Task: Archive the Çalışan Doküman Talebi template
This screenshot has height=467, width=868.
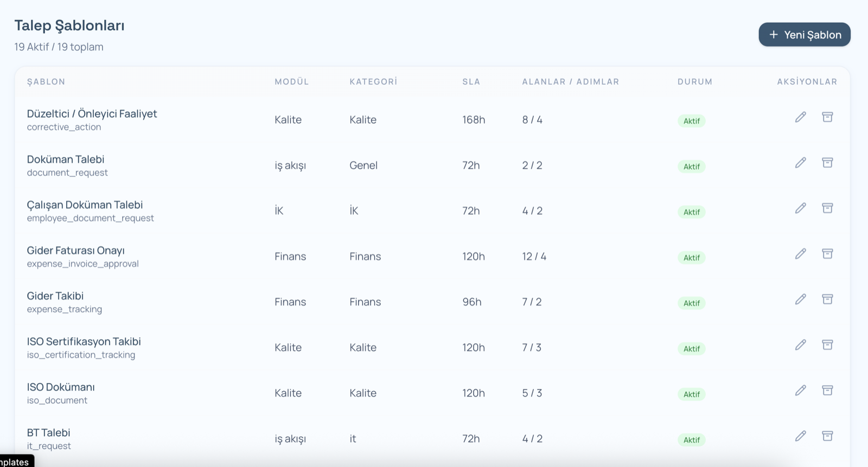Action: tap(828, 208)
